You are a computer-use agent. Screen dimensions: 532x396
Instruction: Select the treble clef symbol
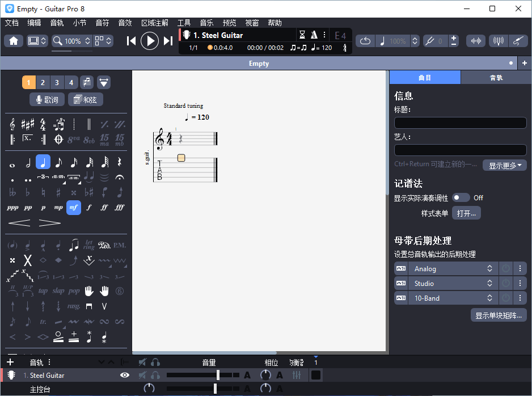pyautogui.click(x=12, y=125)
